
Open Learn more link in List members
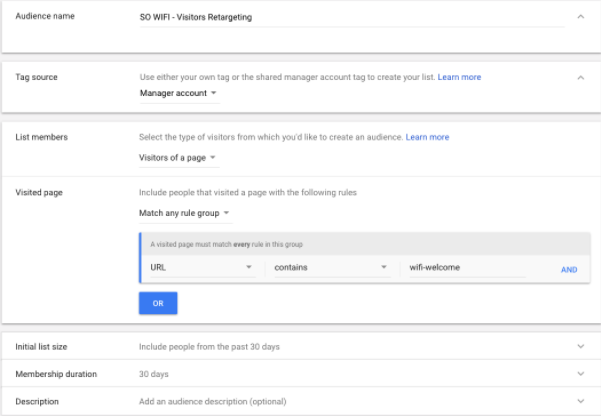pos(427,137)
